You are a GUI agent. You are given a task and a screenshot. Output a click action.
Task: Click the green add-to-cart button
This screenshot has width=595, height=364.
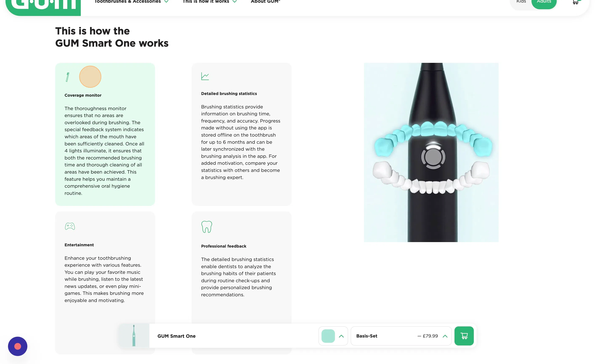(464, 336)
